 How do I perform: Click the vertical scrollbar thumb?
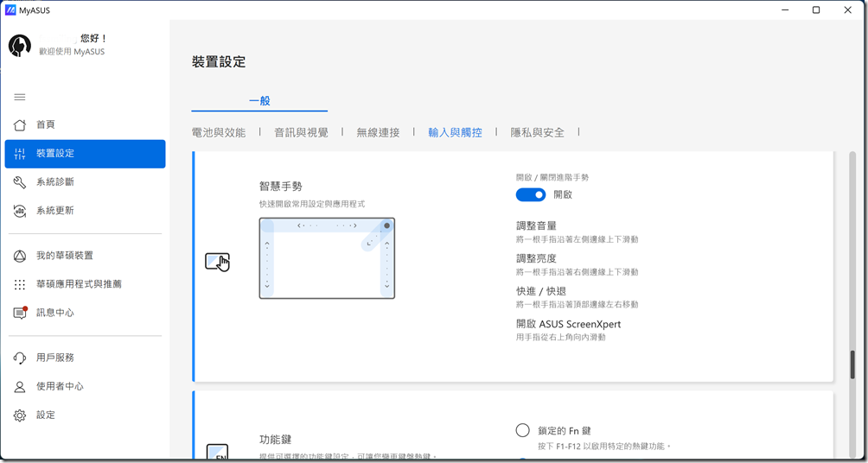(852, 365)
